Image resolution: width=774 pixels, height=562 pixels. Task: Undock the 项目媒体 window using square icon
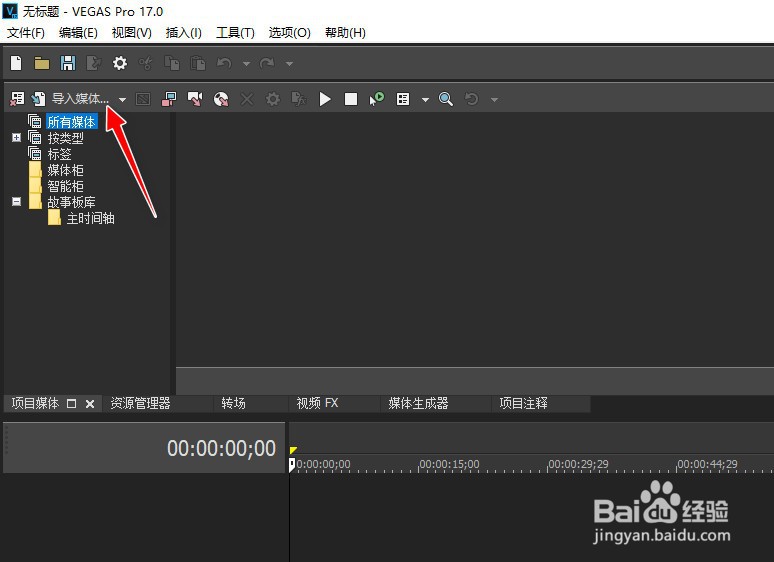click(72, 404)
